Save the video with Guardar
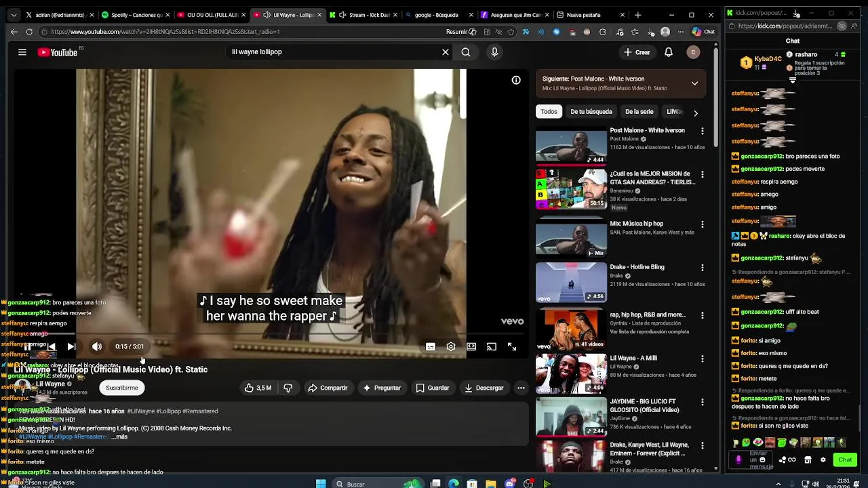 tap(433, 388)
